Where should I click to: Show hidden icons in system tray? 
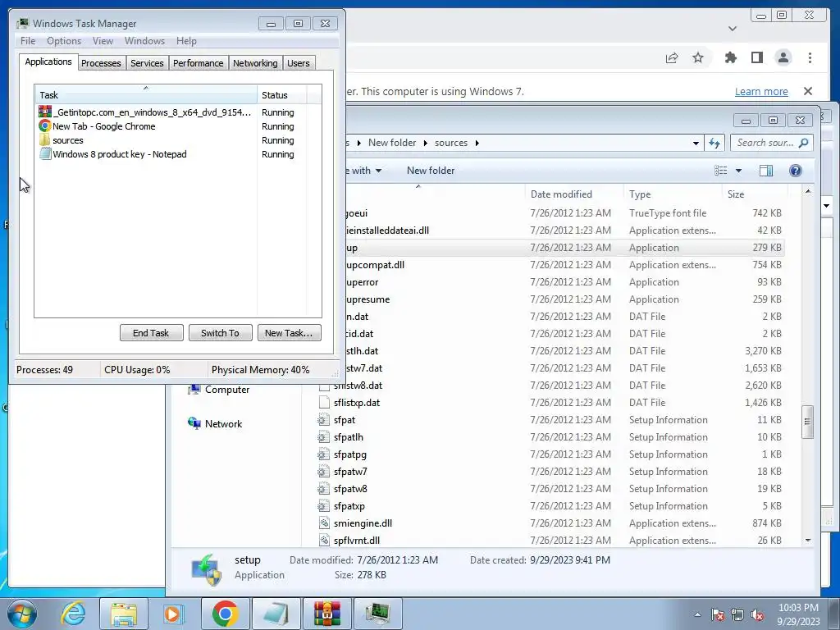tap(697, 615)
